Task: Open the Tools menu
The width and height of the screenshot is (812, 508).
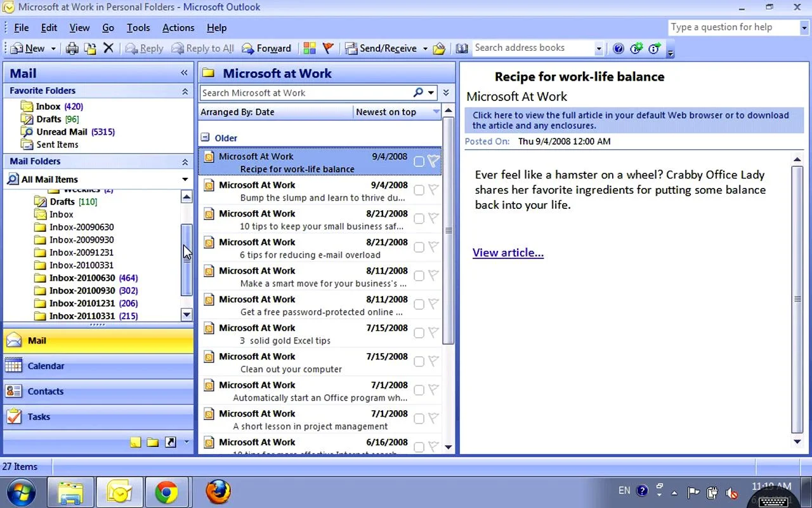Action: pyautogui.click(x=138, y=28)
